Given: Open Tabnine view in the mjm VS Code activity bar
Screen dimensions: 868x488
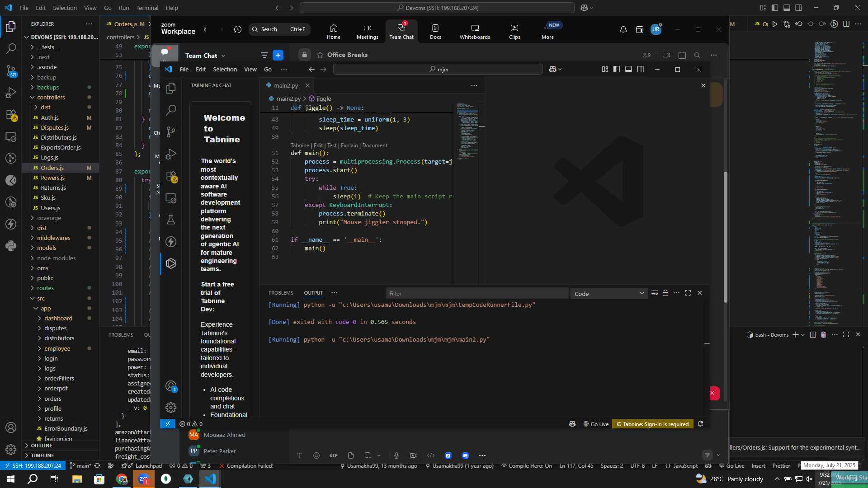Looking at the screenshot, I should [171, 263].
